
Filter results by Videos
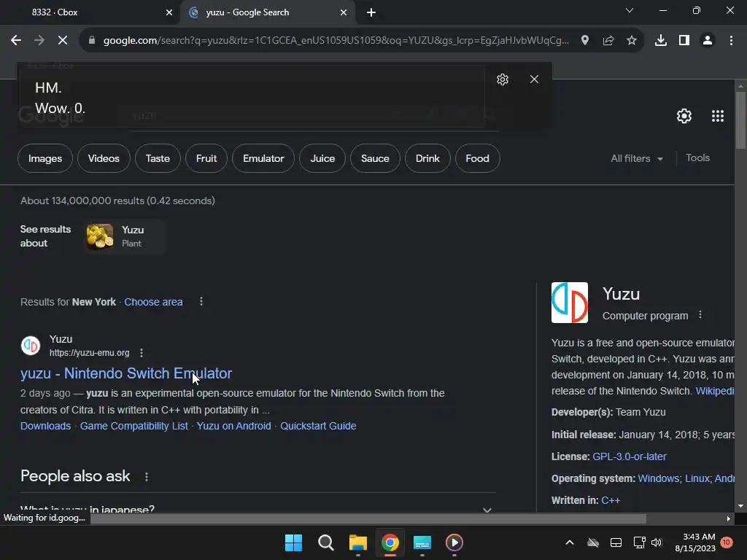[104, 158]
